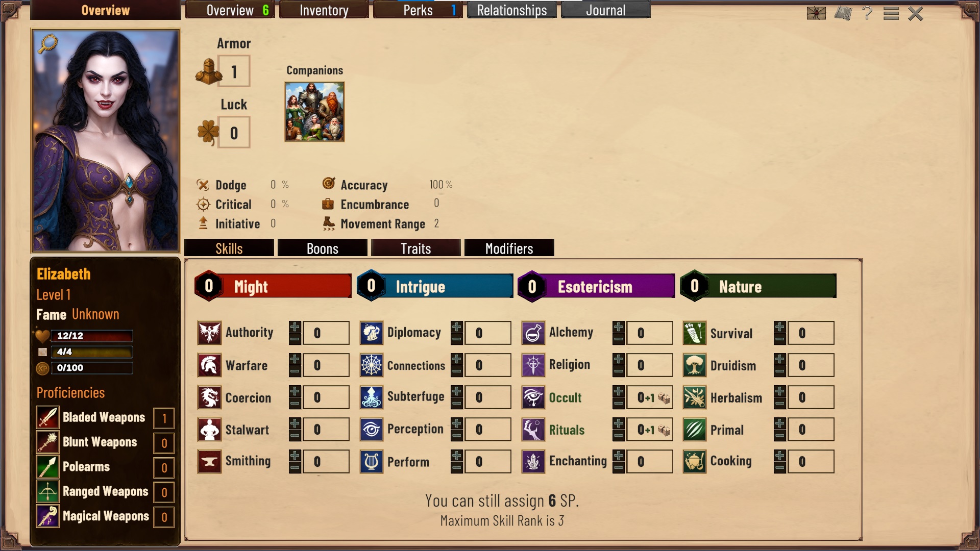This screenshot has width=980, height=551.
Task: Click the Cooking pot skill icon
Action: [694, 462]
